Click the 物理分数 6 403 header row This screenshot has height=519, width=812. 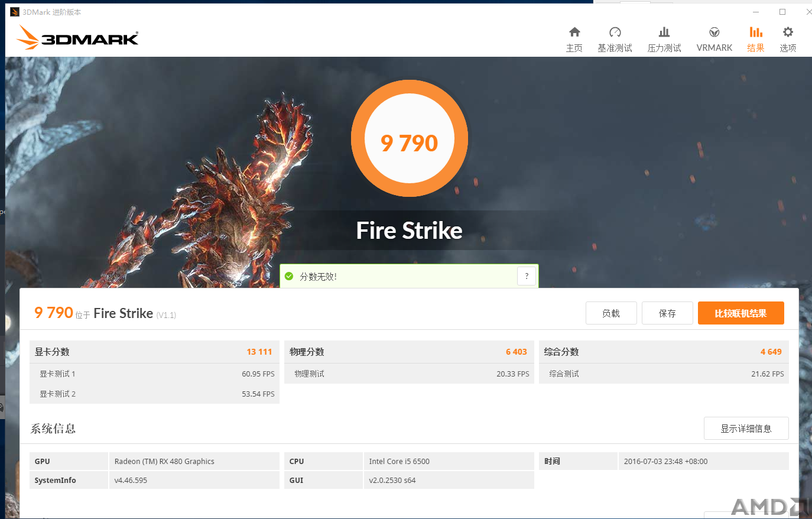tap(409, 352)
